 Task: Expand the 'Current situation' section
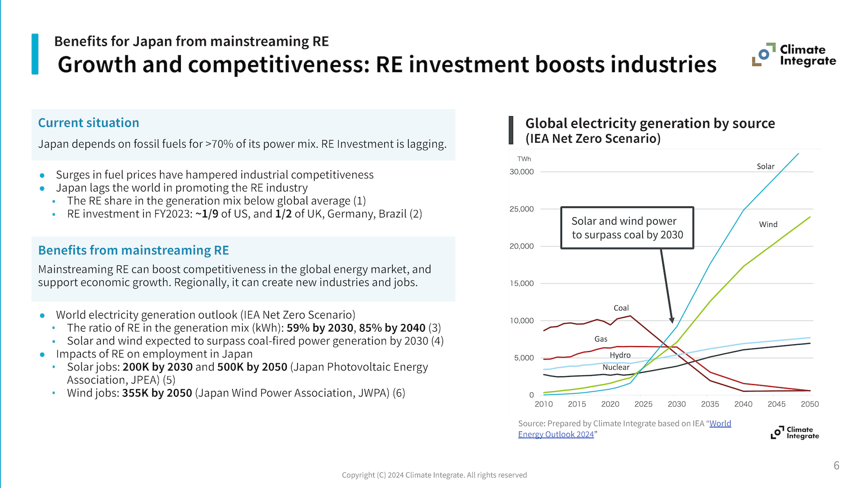(x=89, y=122)
